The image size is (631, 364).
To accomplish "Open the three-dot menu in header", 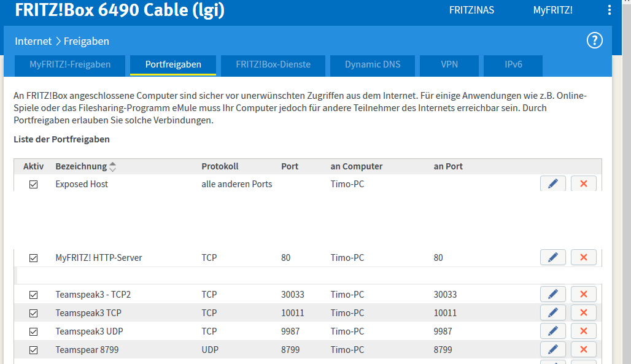I will (609, 10).
